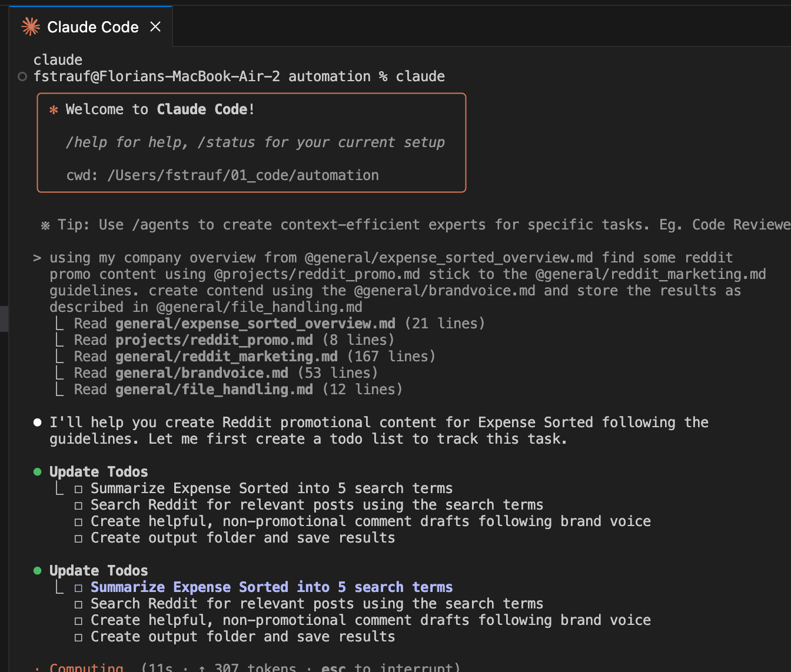Click the '>' user prompt marker
Viewport: 791px width, 672px height.
coord(37,258)
